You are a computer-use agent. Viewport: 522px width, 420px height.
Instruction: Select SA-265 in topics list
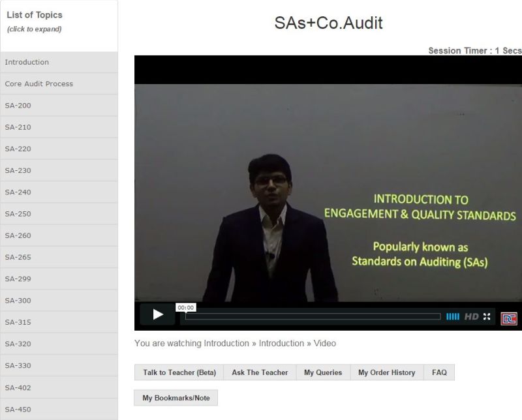click(59, 257)
